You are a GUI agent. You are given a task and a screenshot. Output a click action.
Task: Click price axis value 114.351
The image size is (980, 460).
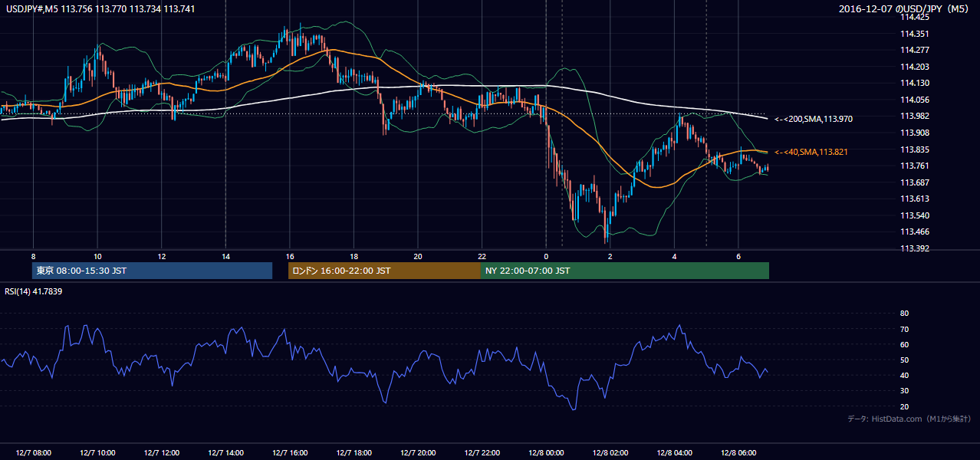click(x=915, y=34)
